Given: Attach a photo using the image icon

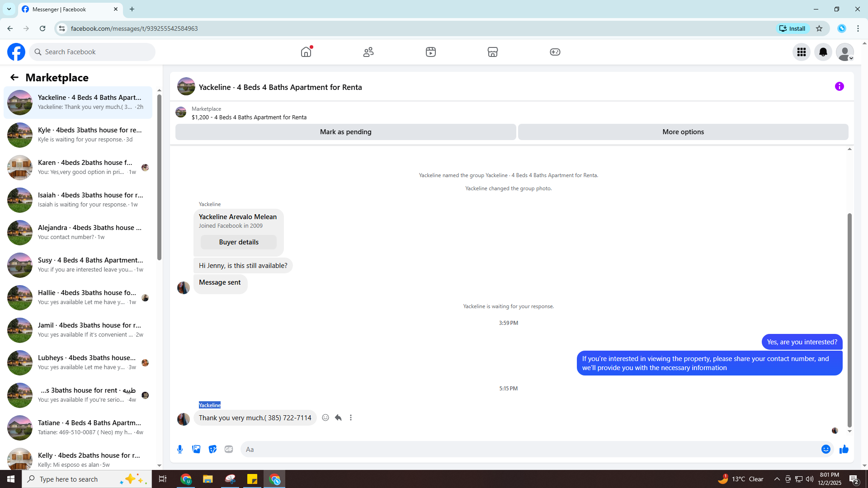Looking at the screenshot, I should [x=196, y=449].
